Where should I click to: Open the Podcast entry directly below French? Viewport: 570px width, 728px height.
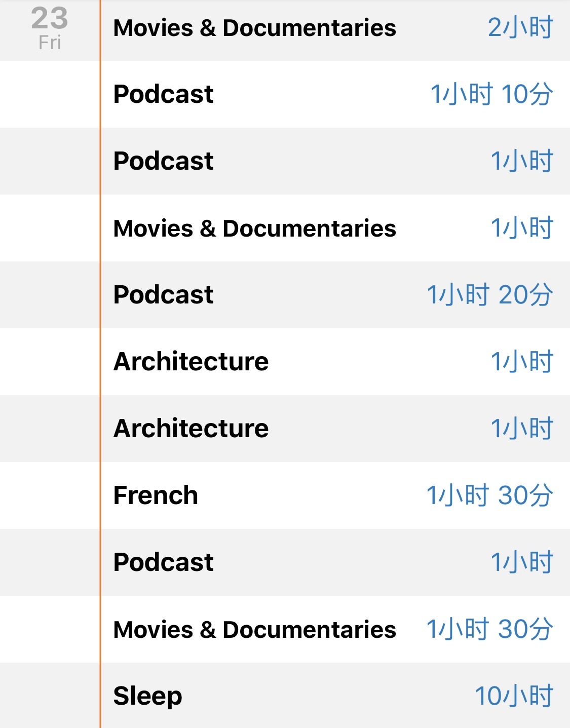[335, 562]
